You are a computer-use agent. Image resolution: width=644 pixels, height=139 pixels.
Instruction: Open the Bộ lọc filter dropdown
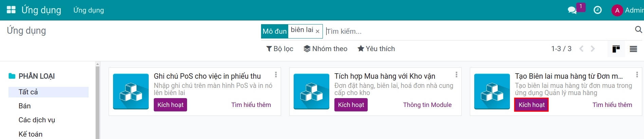280,49
